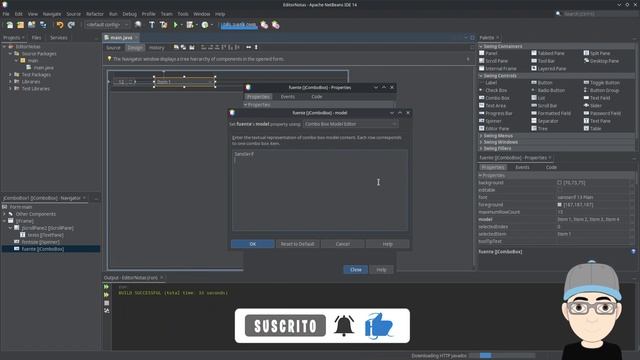Click Help in model dialog

click(387, 244)
